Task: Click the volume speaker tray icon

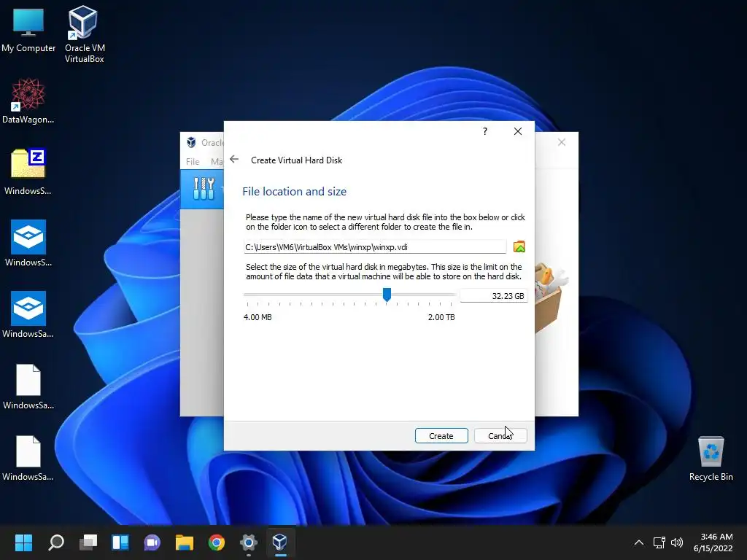Action: point(676,542)
